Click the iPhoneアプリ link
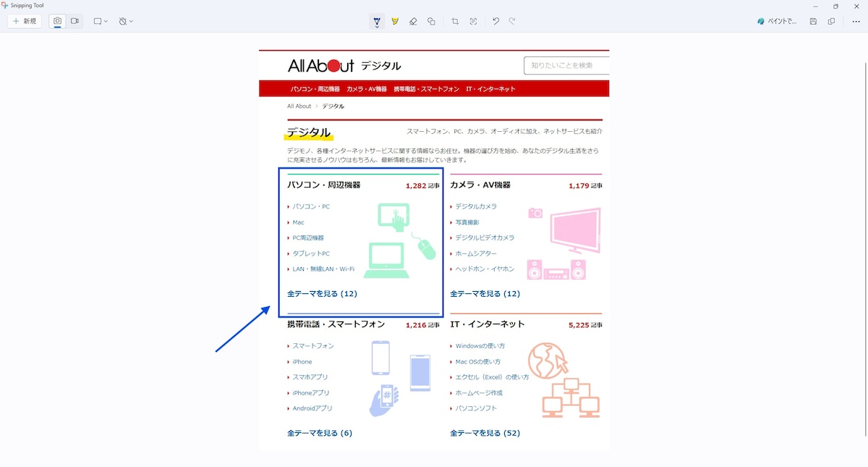This screenshot has height=467, width=868. click(x=311, y=393)
